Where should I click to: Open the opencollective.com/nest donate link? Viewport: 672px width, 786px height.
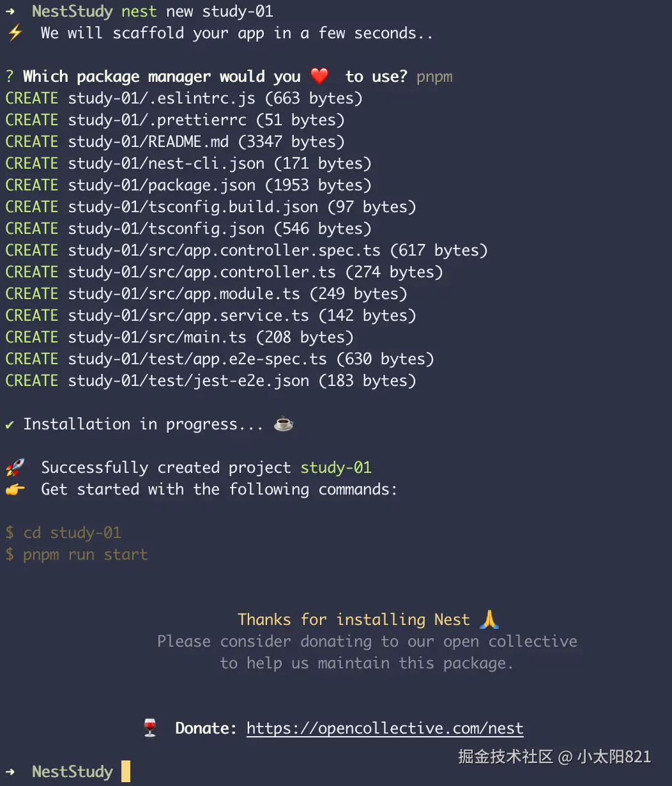click(385, 728)
